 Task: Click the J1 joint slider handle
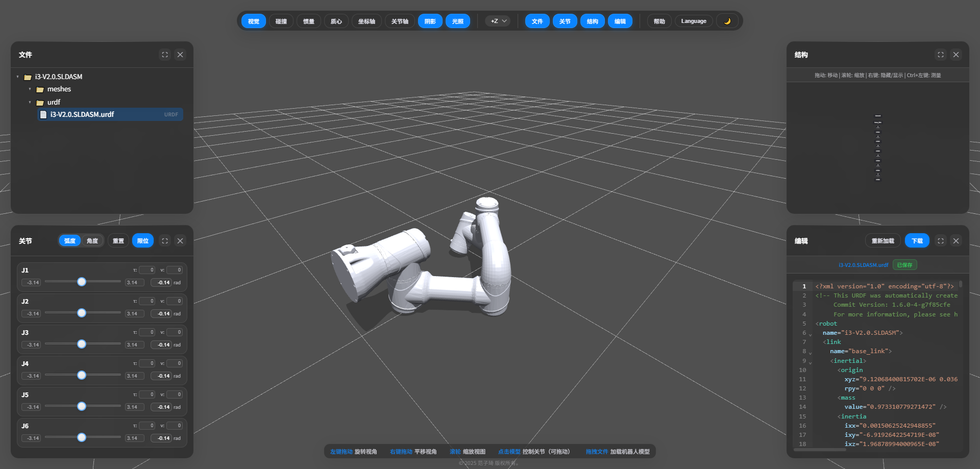tap(82, 282)
